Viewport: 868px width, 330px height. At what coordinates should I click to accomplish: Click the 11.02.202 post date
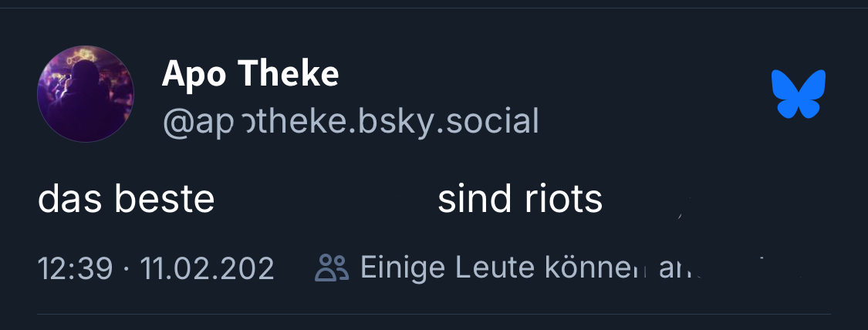[x=207, y=268]
